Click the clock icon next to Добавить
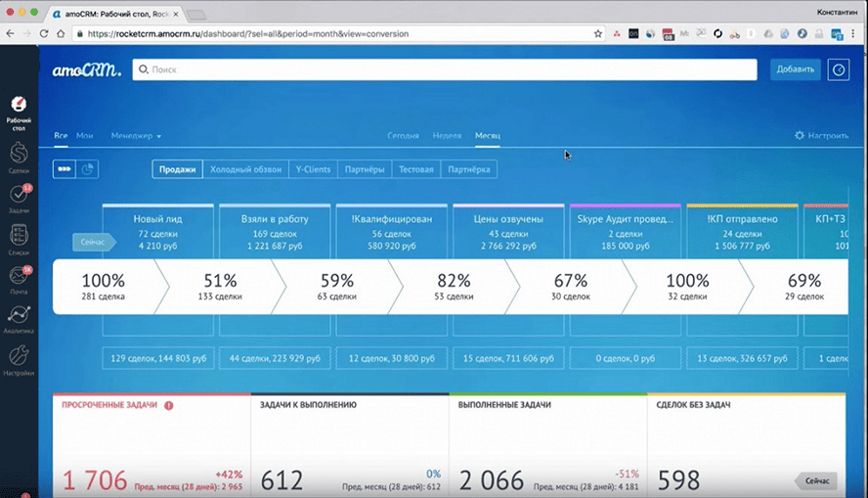 click(x=838, y=69)
